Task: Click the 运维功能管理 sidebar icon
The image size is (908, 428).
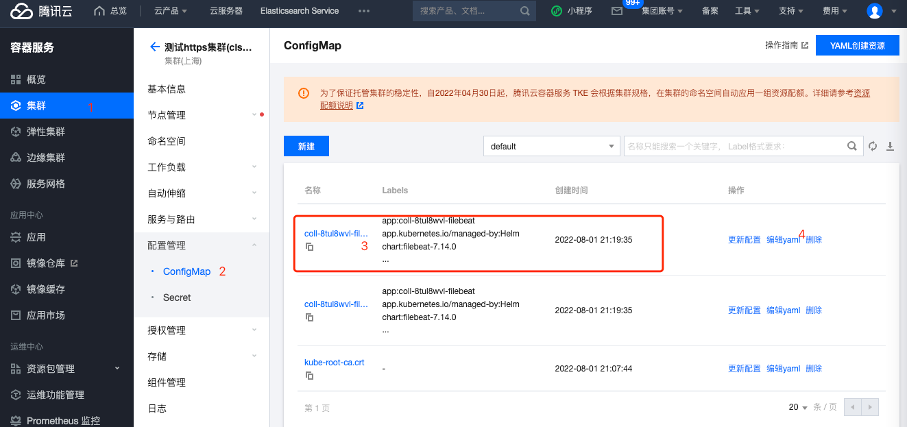Action: click(x=16, y=395)
